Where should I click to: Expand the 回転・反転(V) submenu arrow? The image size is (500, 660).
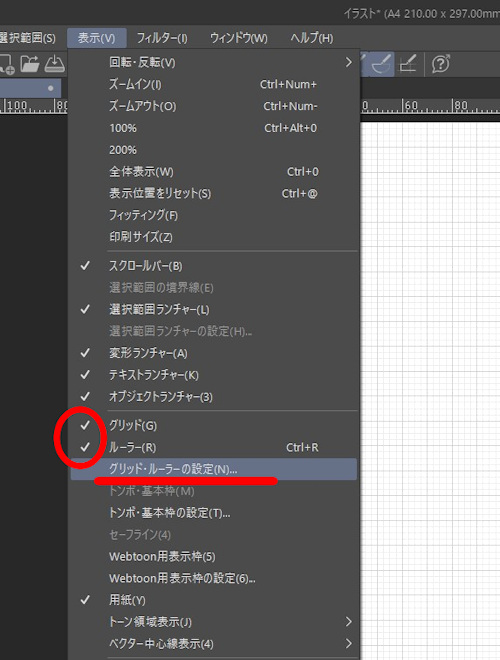348,63
